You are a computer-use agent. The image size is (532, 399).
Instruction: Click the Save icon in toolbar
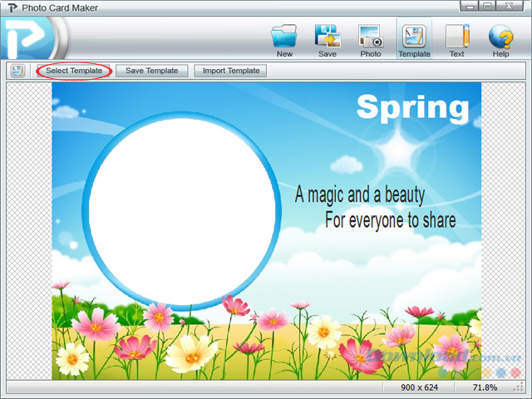tap(328, 37)
